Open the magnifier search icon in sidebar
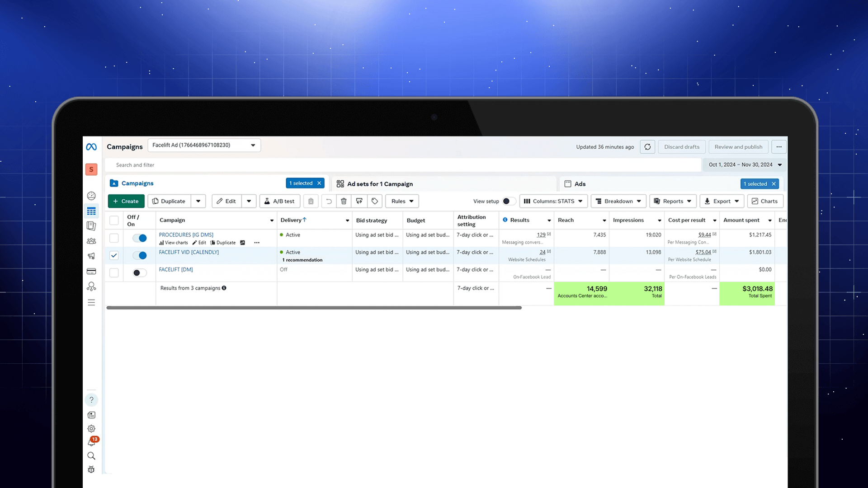Screen dimensions: 868x488 (x=91, y=456)
